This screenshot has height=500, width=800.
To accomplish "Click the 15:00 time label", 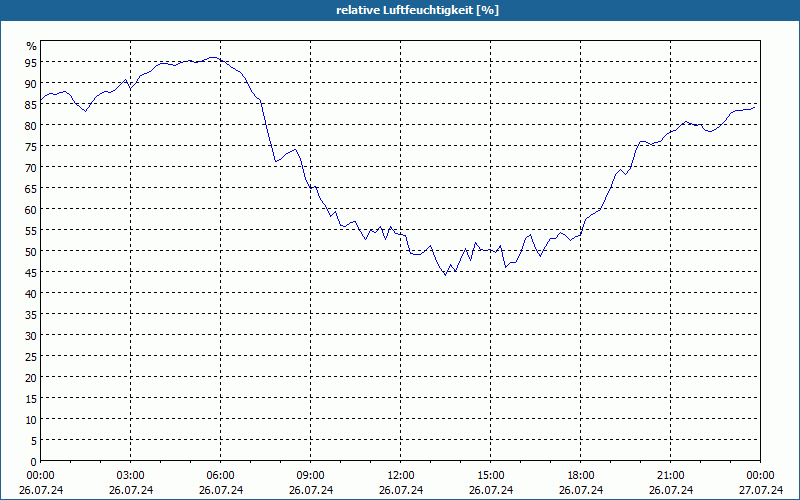I will (491, 476).
